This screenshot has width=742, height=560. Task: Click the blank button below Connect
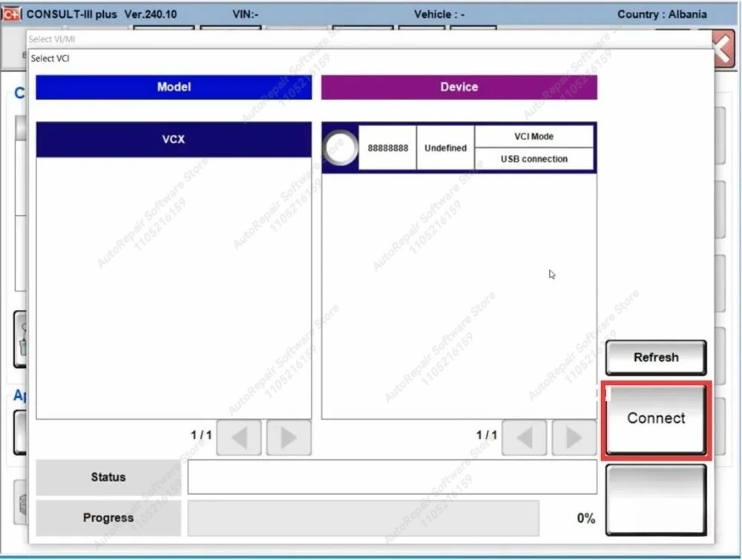655,498
